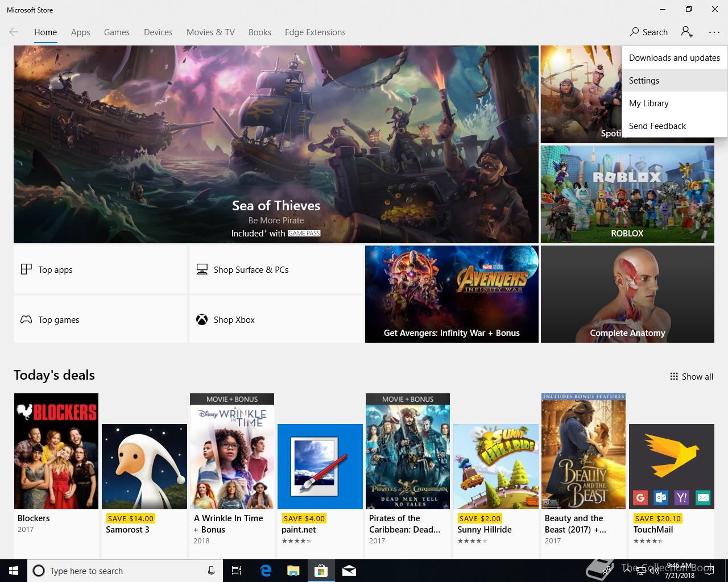This screenshot has height=582, width=728.
Task: Open Settings from the menu
Action: pyautogui.click(x=675, y=81)
